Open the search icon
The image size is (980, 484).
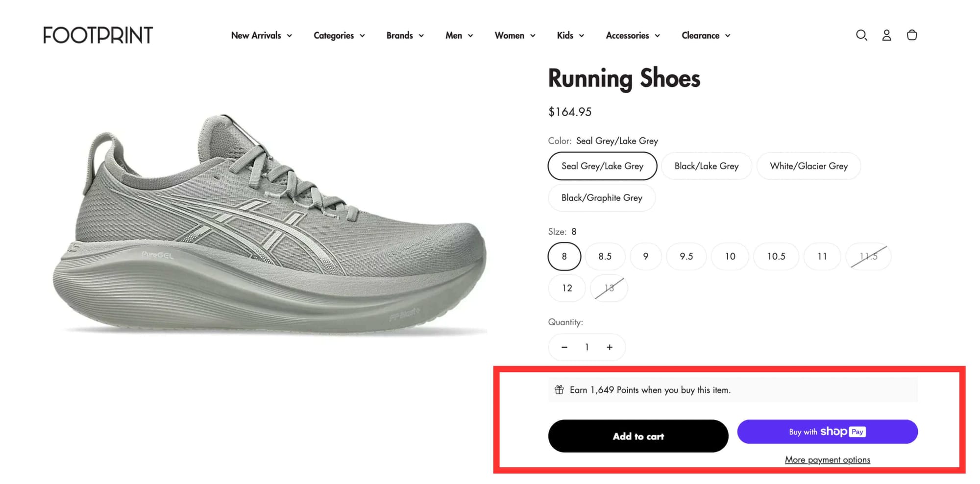(861, 35)
